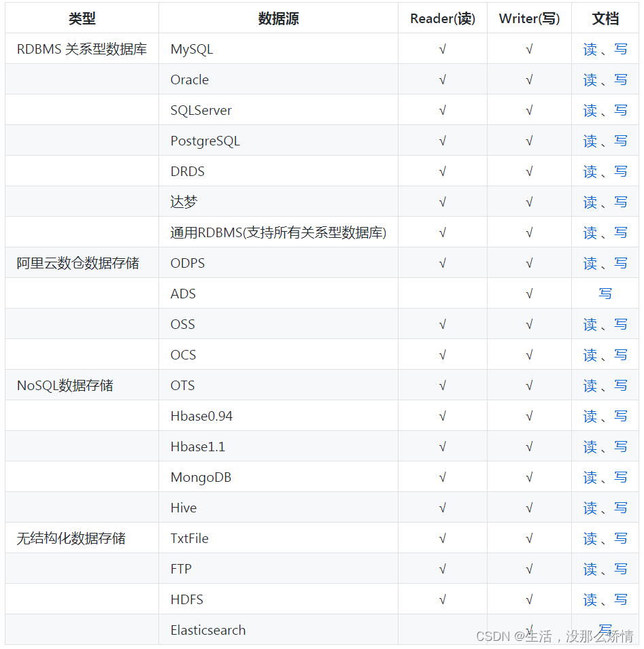The image size is (644, 649).
Task: Select the Writer(写) column header
Action: pyautogui.click(x=529, y=18)
